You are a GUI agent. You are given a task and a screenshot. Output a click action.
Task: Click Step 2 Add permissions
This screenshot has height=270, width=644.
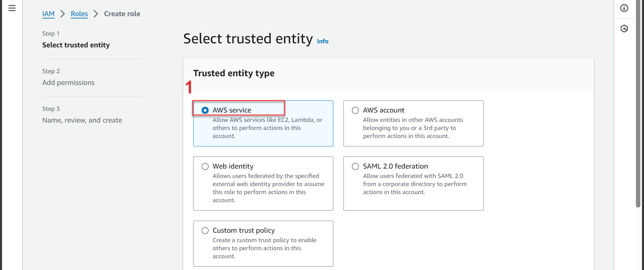coord(68,83)
